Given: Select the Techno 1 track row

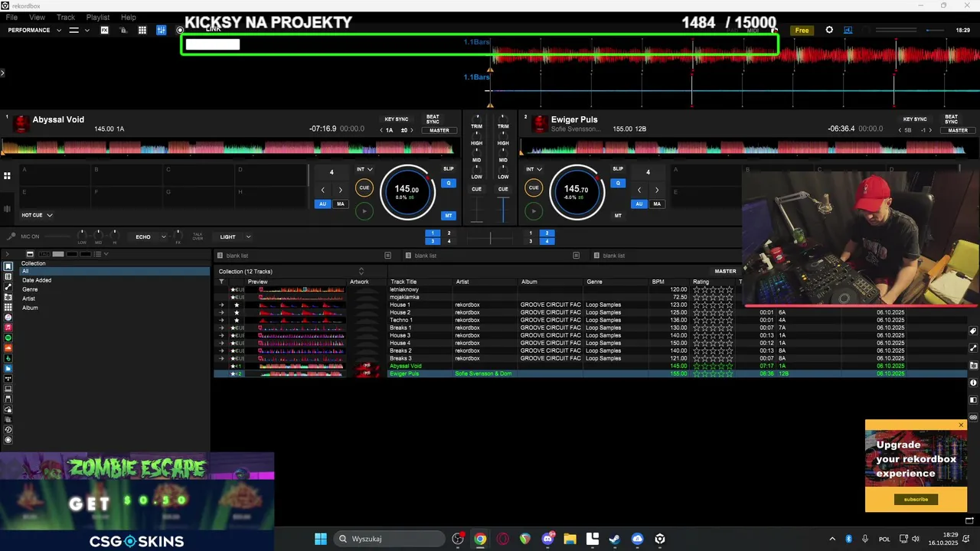Looking at the screenshot, I should (590, 320).
